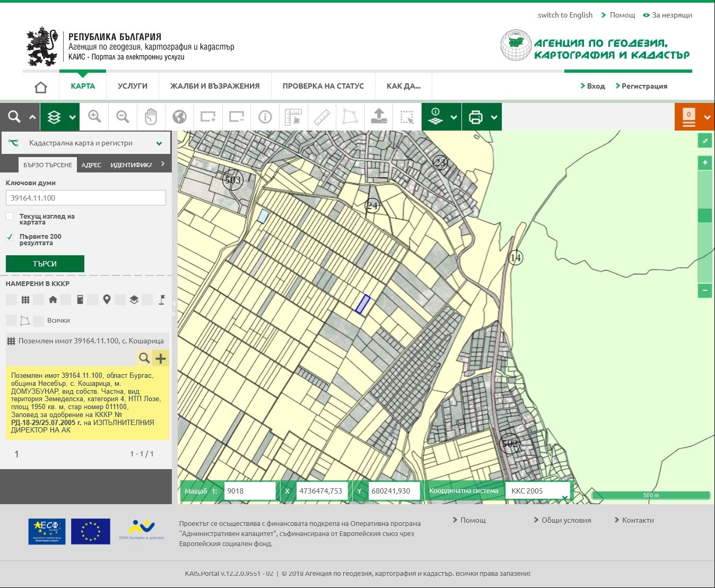Add the found parcel using plus icon

tap(161, 358)
